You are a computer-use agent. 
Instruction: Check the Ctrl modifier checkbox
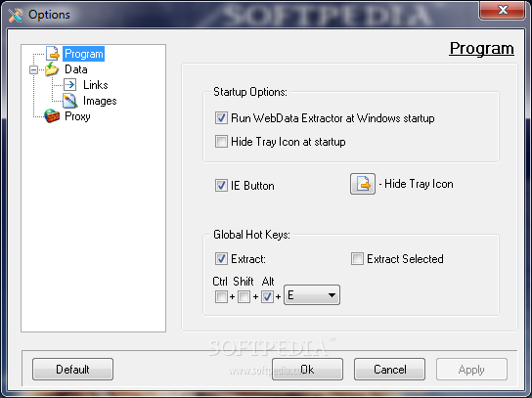pyautogui.click(x=221, y=296)
